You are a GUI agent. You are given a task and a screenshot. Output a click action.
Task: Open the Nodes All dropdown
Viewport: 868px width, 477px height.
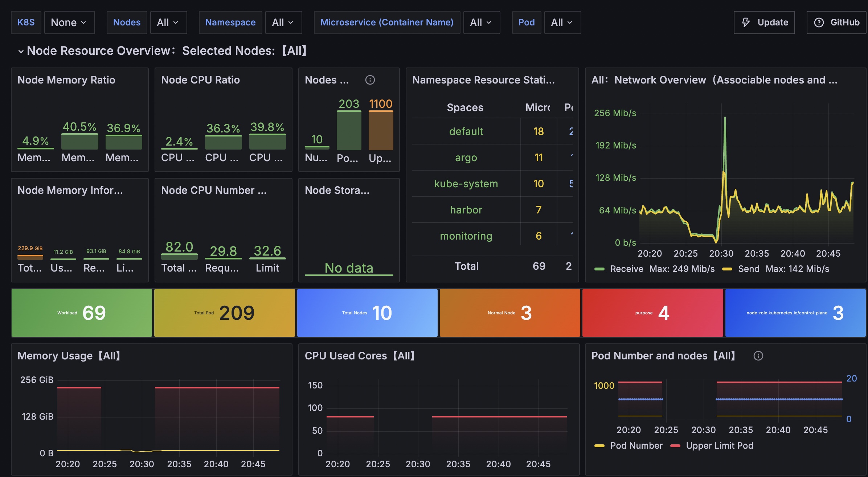tap(168, 23)
